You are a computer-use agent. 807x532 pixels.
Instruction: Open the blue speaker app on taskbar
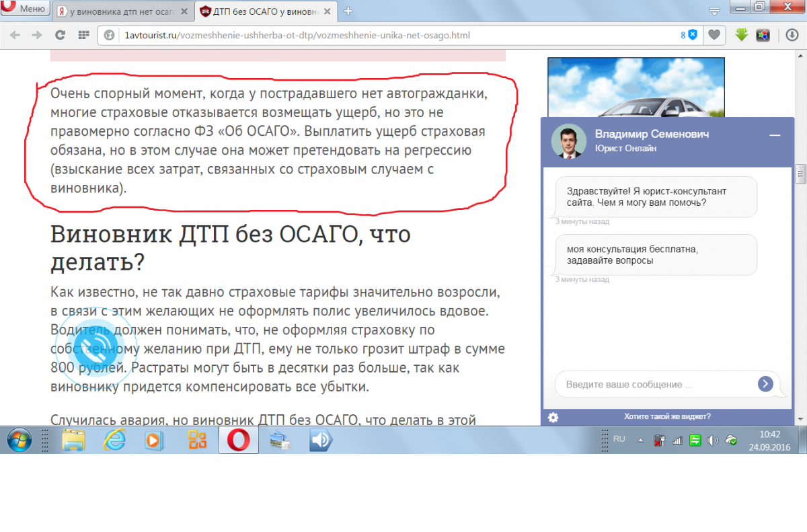click(321, 440)
